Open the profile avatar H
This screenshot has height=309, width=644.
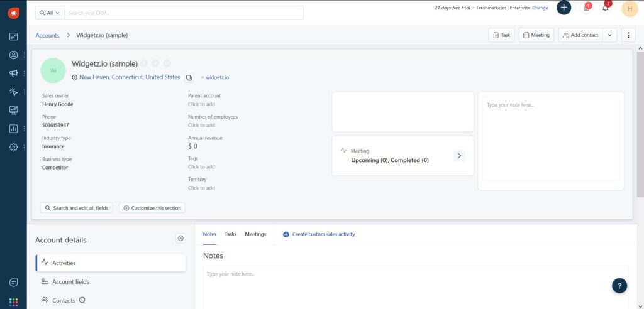coord(630,9)
